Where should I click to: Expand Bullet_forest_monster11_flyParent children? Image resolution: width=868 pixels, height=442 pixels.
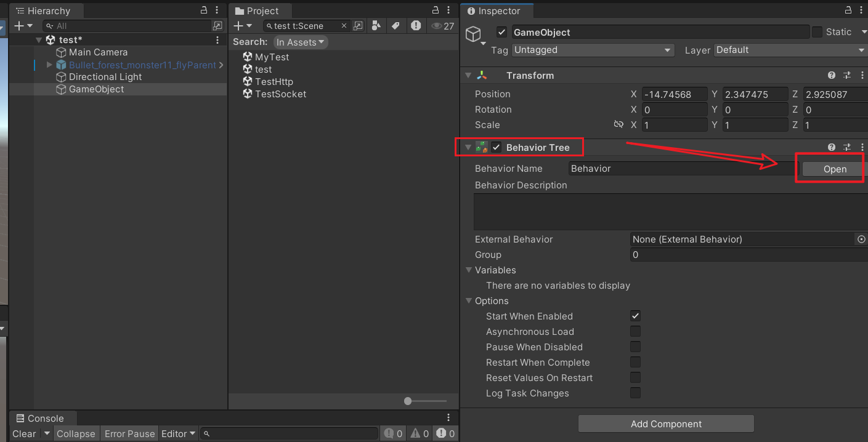[49, 65]
